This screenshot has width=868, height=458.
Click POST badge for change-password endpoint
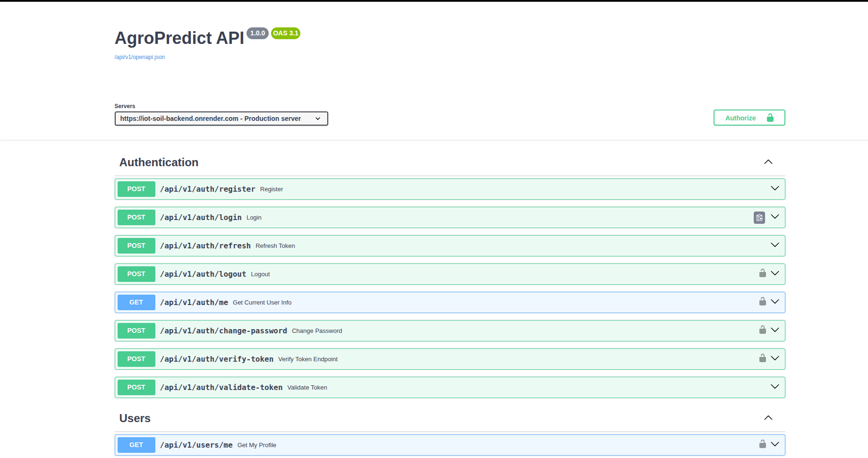point(136,331)
